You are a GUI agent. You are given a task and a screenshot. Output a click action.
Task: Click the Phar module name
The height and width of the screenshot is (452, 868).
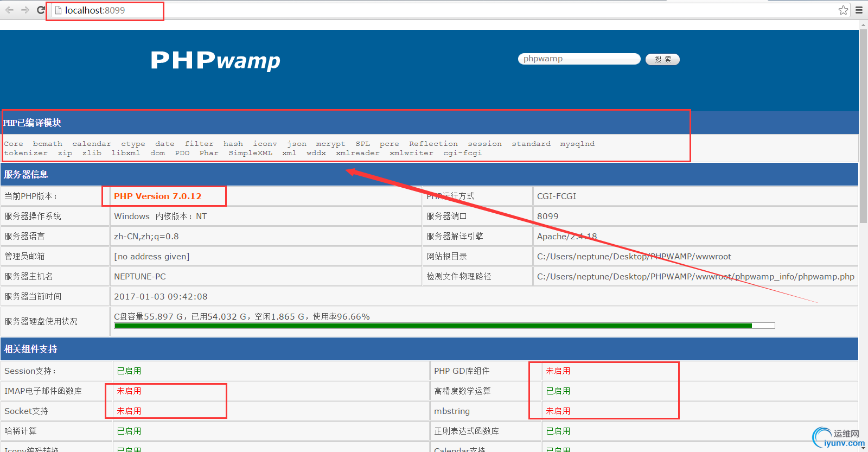(x=209, y=153)
